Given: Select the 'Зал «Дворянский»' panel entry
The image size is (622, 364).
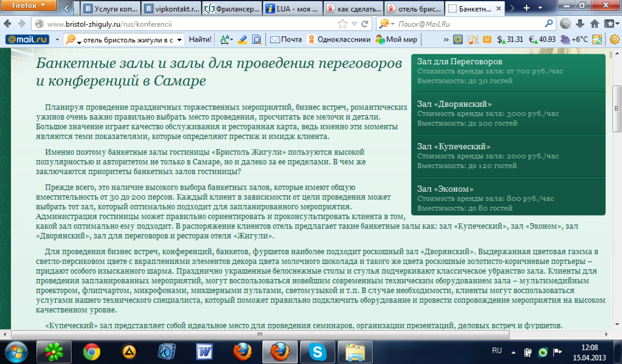Looking at the screenshot, I should coord(508,114).
